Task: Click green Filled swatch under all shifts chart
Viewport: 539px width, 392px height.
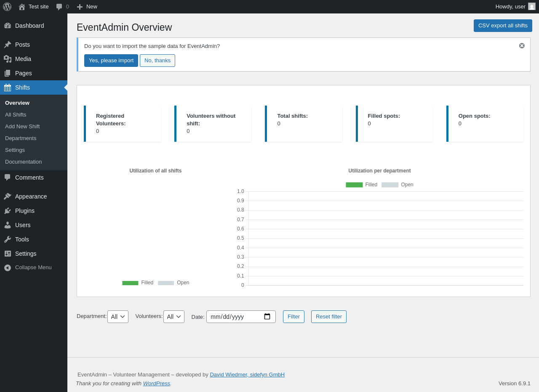Action: coord(130,283)
